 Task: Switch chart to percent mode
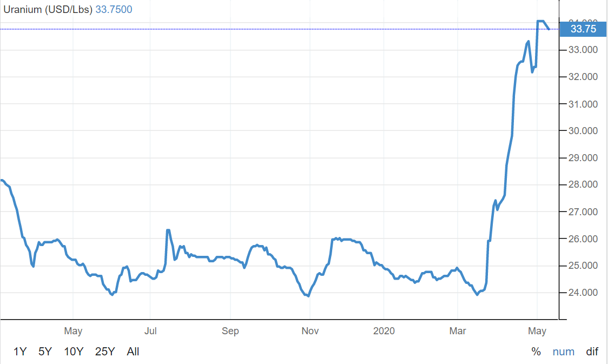point(536,352)
